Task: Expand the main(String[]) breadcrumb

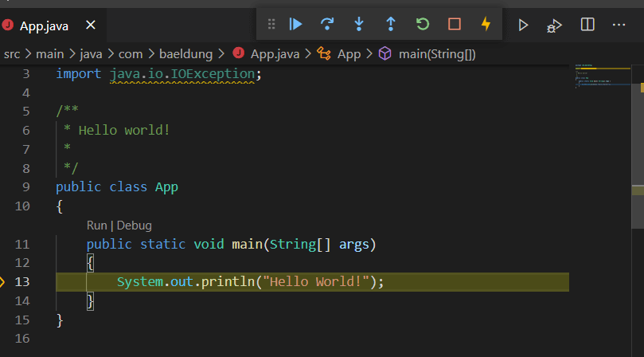Action: [x=436, y=54]
